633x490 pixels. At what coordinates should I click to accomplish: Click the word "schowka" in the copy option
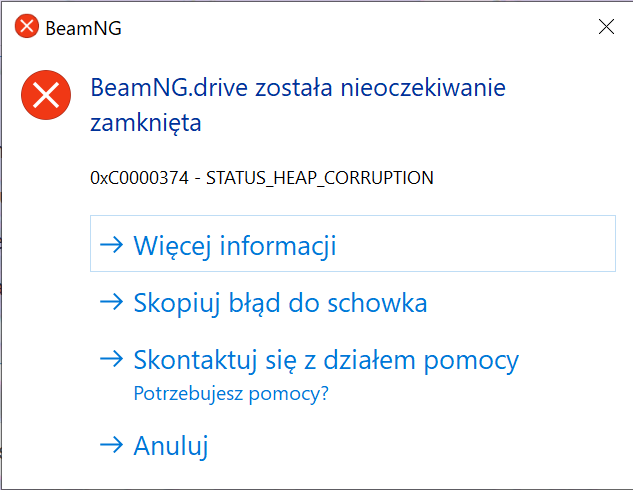(385, 303)
